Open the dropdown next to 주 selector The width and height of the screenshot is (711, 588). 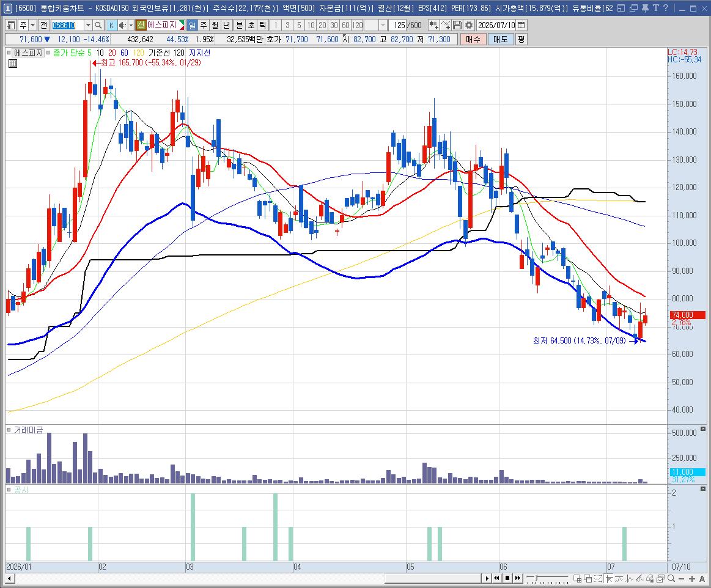32,26
